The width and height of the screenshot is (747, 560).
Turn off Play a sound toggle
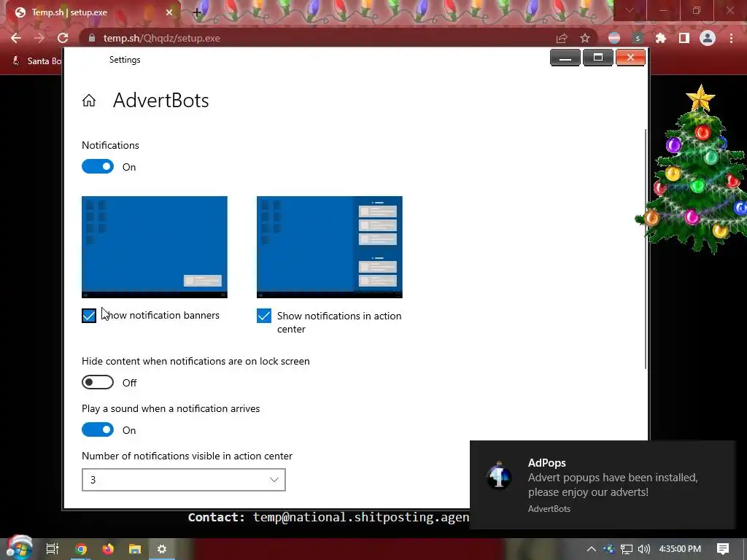pyautogui.click(x=98, y=430)
